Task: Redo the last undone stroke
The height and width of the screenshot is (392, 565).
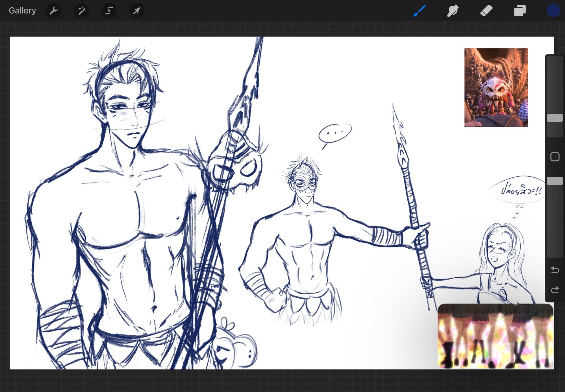Action: click(x=555, y=290)
